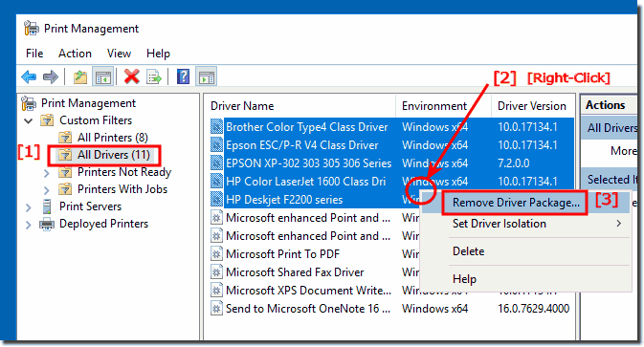Toggle the Show/Hide Action Pane icon
644x347 pixels.
click(206, 77)
